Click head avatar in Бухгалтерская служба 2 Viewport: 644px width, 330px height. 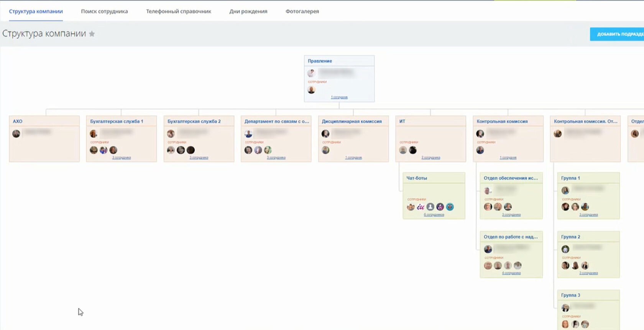(171, 134)
